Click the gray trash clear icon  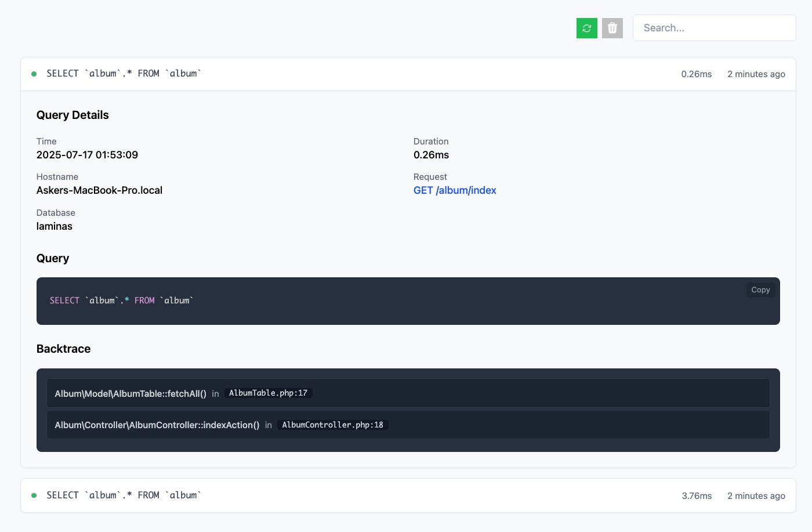coord(612,28)
